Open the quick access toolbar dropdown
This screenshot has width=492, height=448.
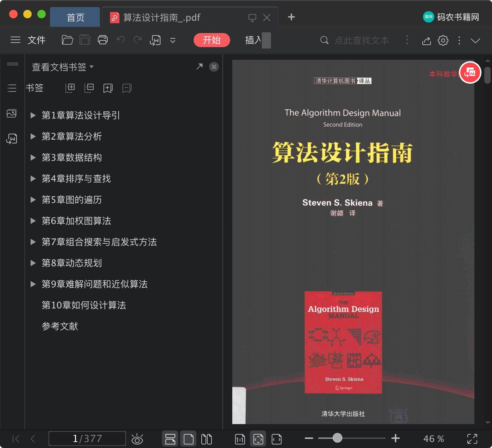point(173,40)
